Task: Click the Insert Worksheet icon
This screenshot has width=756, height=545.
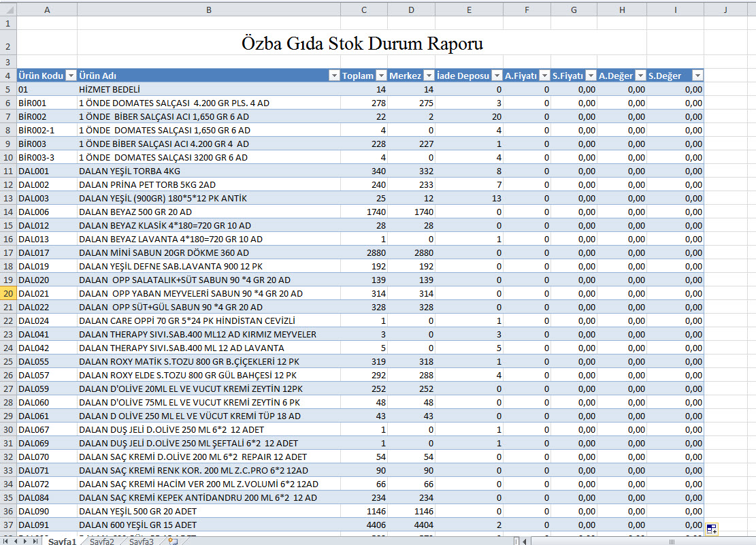Action: coord(173,541)
